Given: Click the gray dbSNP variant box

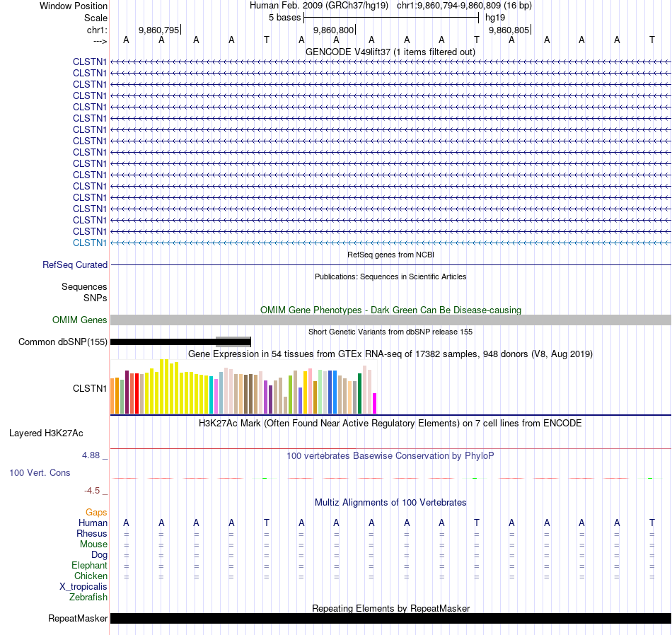Looking at the screenshot, I should (233, 342).
